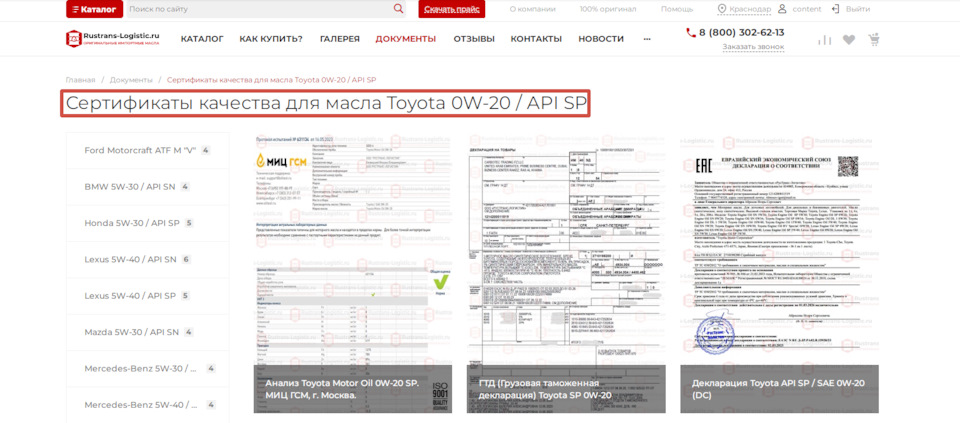Click the page heading Сертификаты качества
960x423 pixels.
click(x=325, y=103)
